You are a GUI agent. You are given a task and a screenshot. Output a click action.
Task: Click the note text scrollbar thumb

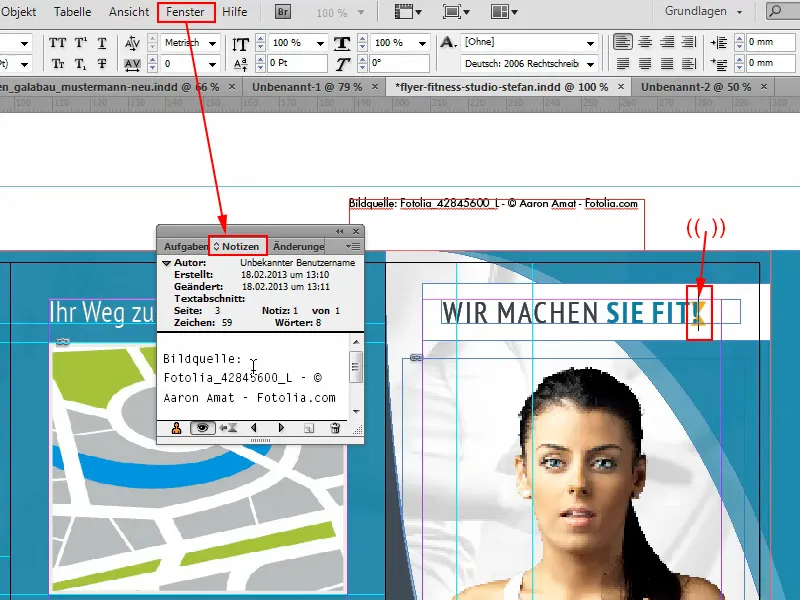click(356, 367)
